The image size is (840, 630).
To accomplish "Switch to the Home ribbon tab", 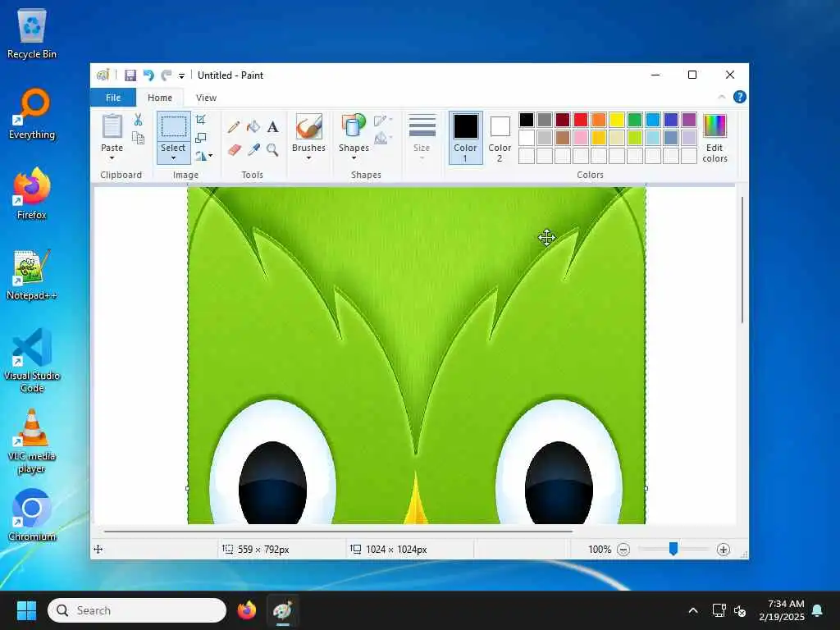I will pyautogui.click(x=160, y=98).
